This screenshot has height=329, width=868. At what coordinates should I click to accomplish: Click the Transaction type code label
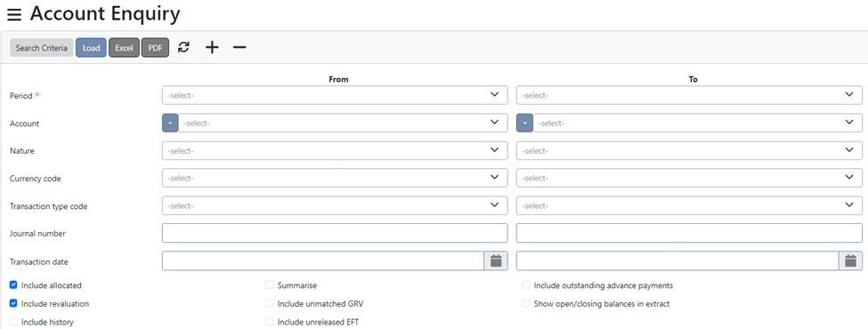click(x=49, y=206)
